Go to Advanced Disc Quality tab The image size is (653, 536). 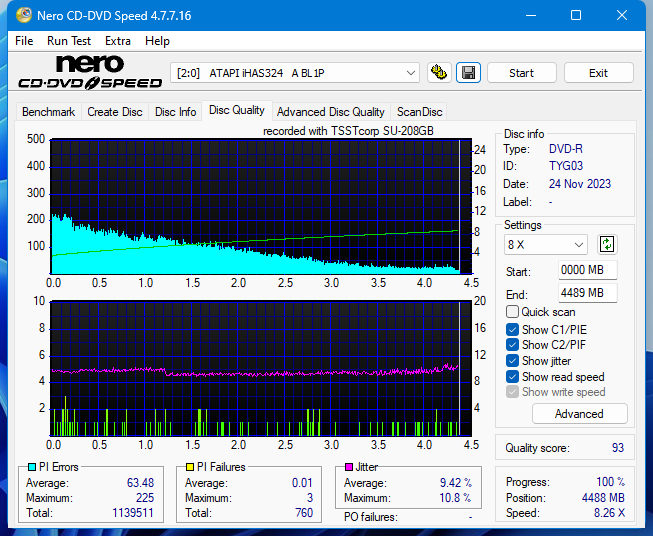331,112
